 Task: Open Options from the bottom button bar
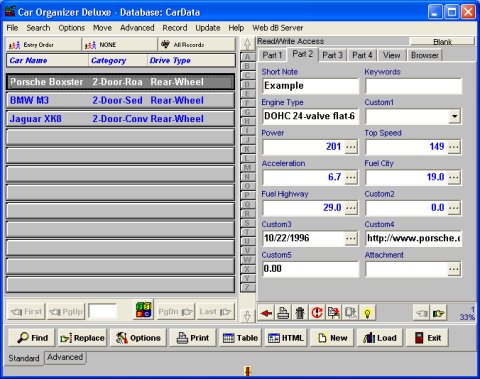tap(138, 338)
